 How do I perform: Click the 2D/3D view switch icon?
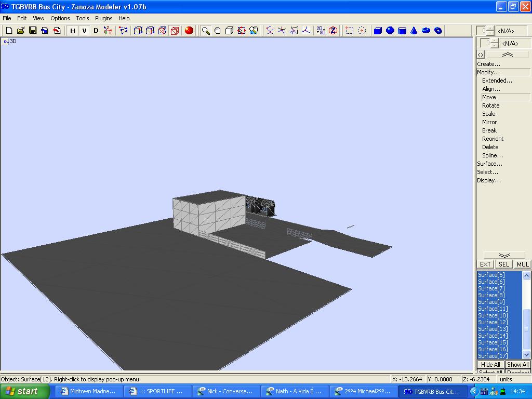pos(321,31)
